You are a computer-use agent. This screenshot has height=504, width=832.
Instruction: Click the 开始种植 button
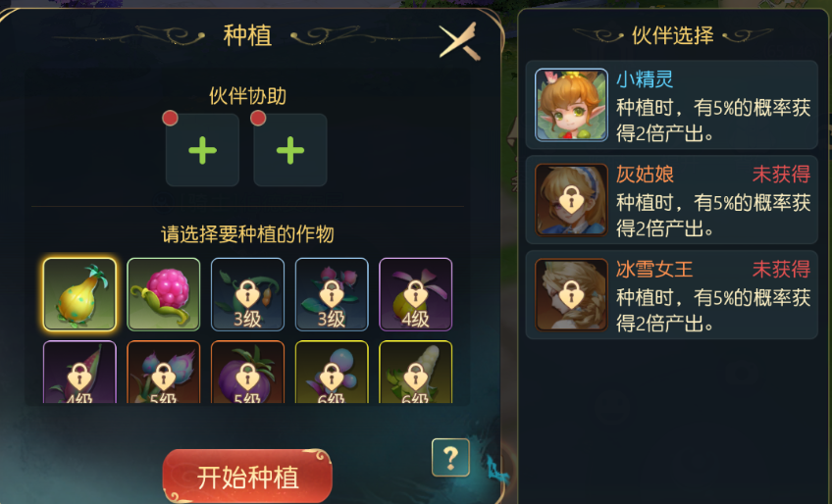(x=247, y=477)
